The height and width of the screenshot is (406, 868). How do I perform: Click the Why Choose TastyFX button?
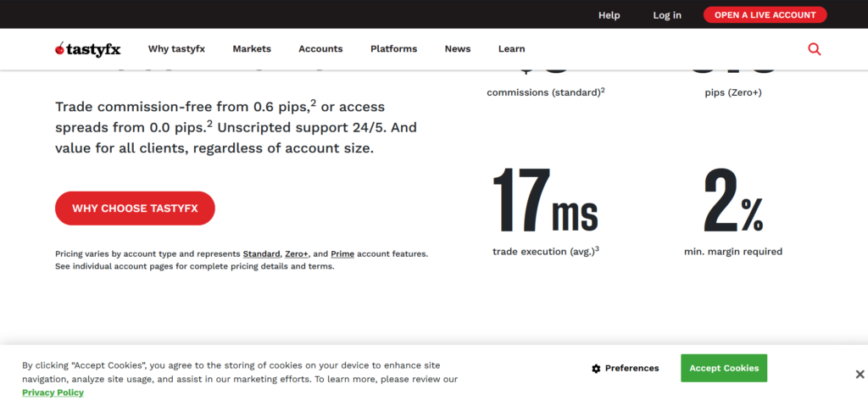tap(135, 209)
